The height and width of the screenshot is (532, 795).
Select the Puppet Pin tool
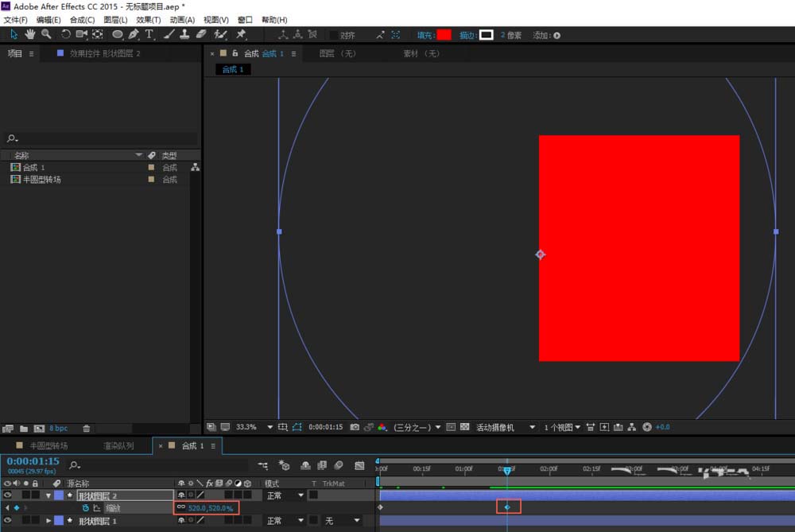[241, 34]
